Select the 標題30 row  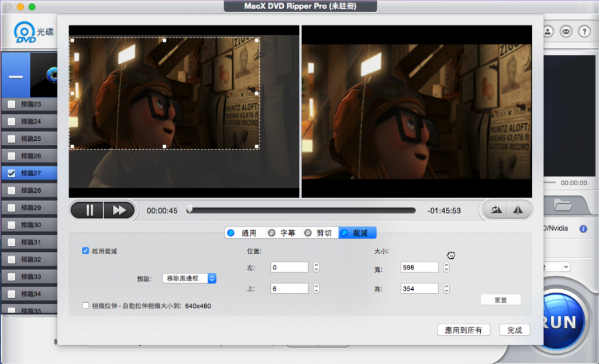pos(29,225)
